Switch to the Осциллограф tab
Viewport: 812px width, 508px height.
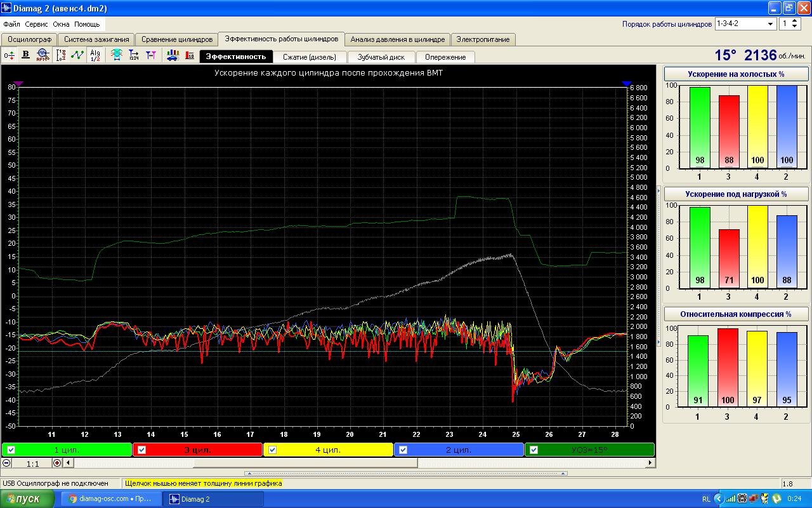pyautogui.click(x=29, y=39)
